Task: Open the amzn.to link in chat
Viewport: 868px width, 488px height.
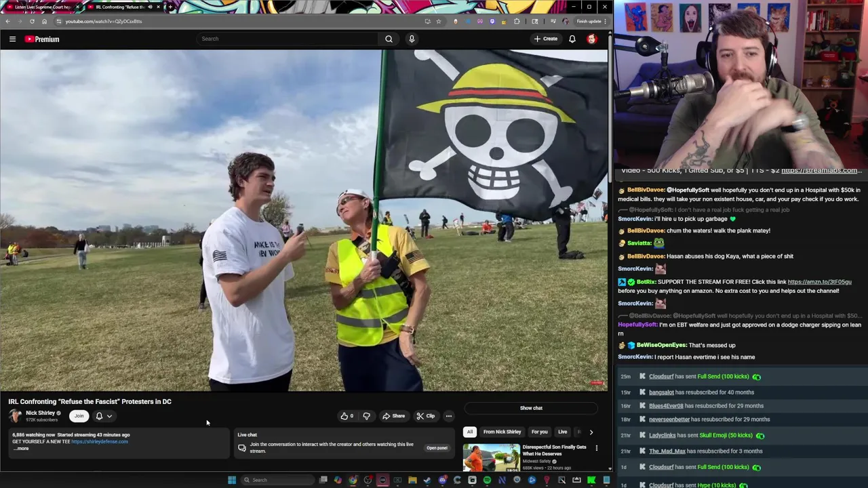Action: click(819, 281)
